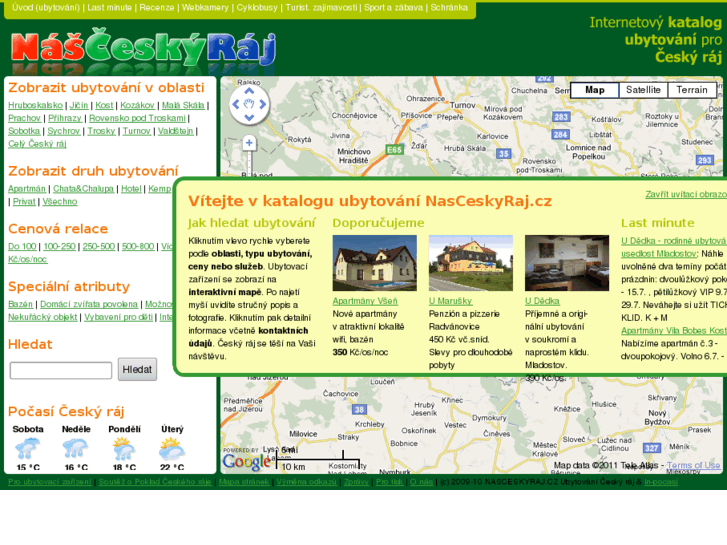Open Turist. zajímavosti menu item
The width and height of the screenshot is (727, 545).
point(321,7)
